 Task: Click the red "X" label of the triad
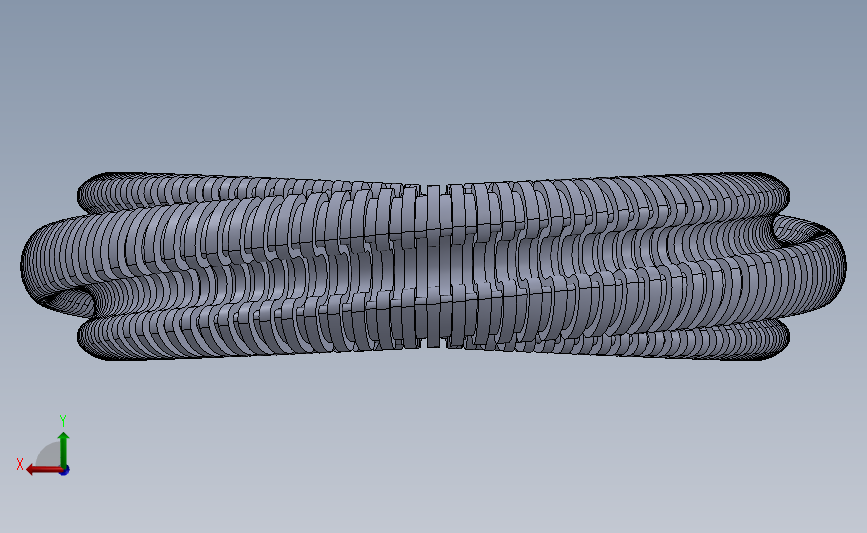[x=20, y=464]
